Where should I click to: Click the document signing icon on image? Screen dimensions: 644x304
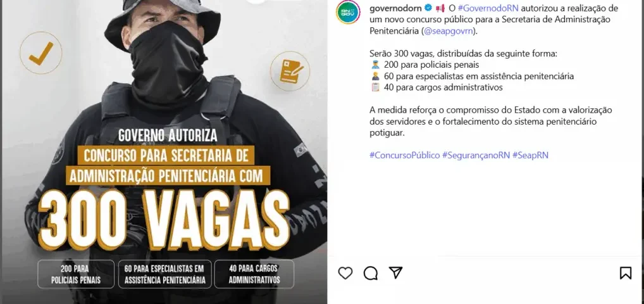290,71
